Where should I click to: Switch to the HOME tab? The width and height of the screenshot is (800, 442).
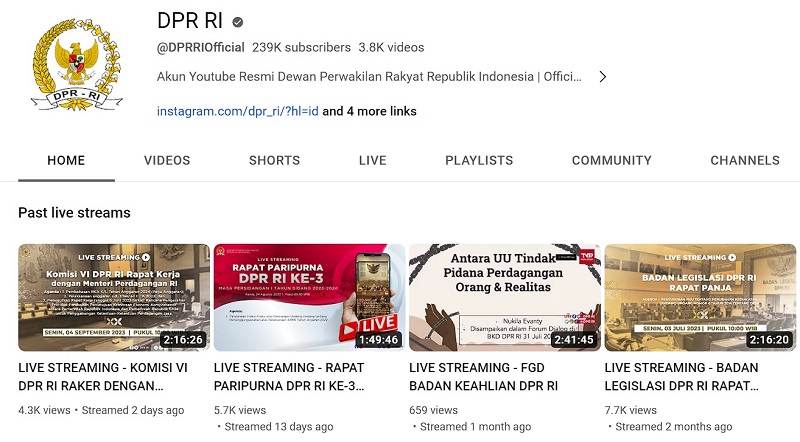[66, 160]
